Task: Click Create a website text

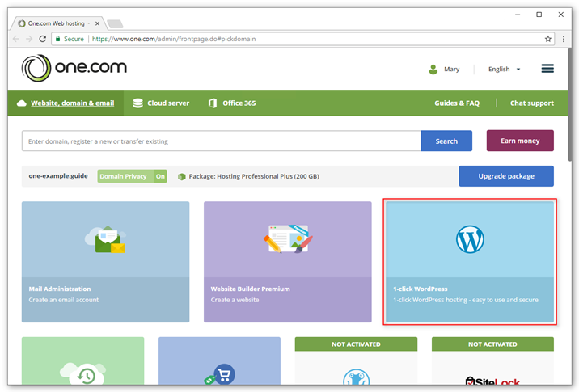Action: click(235, 300)
